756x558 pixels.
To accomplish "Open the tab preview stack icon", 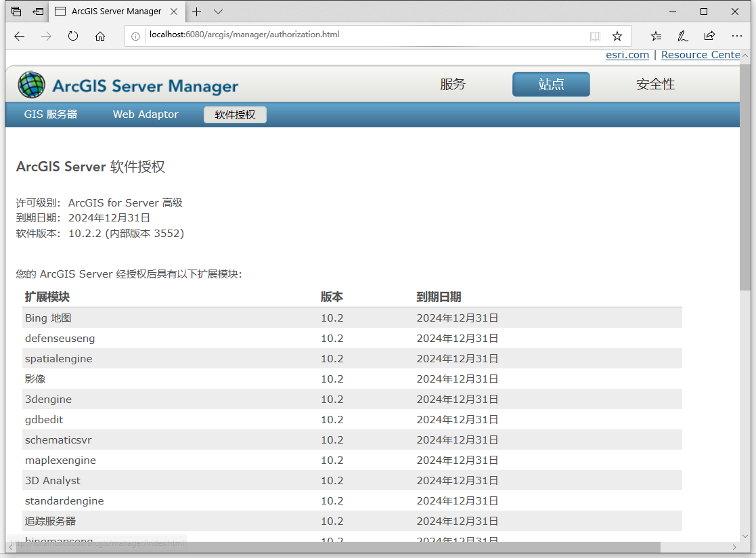I will [x=16, y=11].
